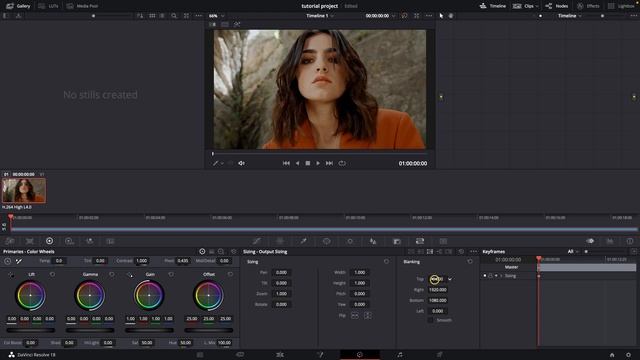Toggle viewer loop playback
640x360 pixels.
click(342, 163)
